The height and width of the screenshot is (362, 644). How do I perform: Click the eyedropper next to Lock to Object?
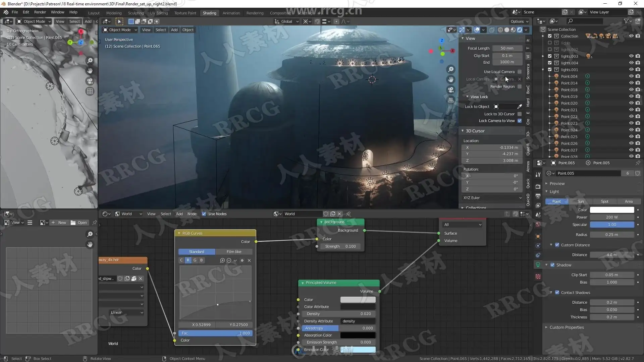point(520,107)
